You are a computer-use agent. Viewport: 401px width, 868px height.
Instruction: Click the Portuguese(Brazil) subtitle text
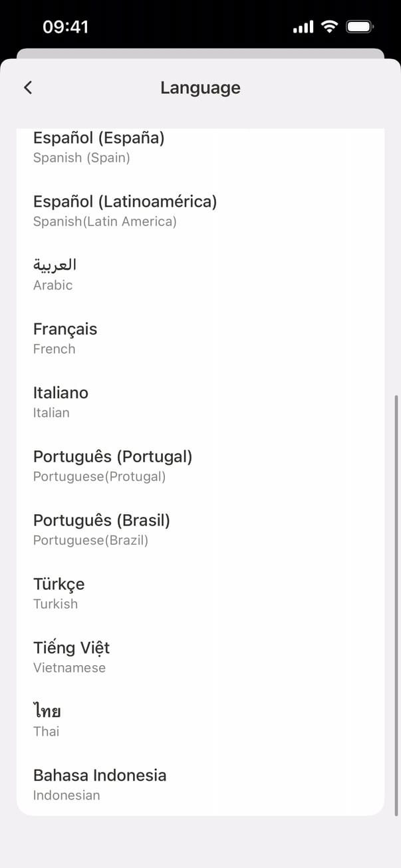90,540
